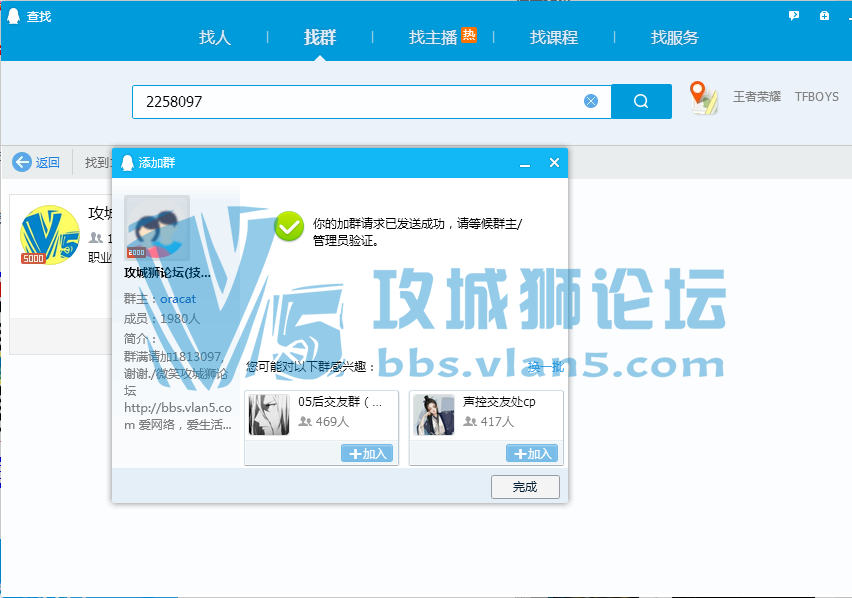Click the magnifier search button
Screen dimensions: 852x598
(641, 101)
